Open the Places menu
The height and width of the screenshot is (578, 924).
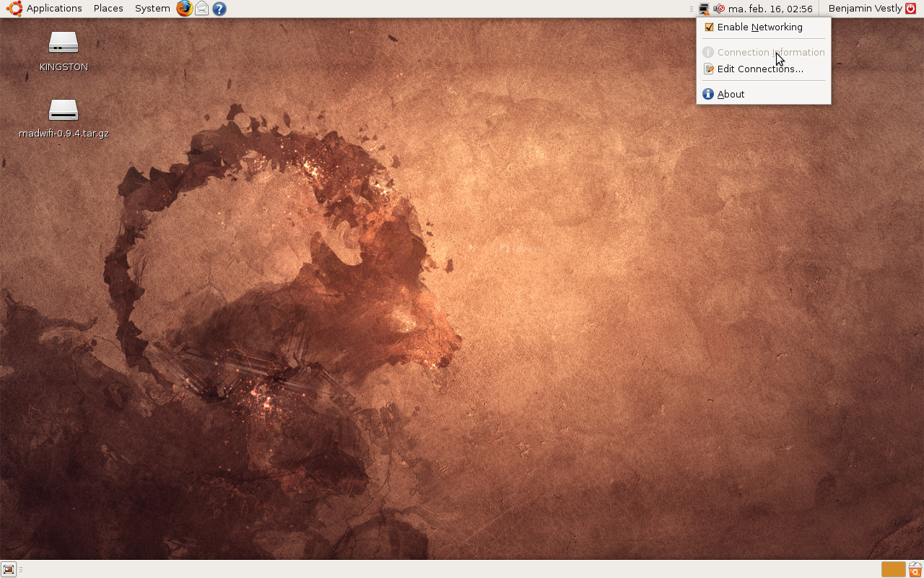point(108,9)
